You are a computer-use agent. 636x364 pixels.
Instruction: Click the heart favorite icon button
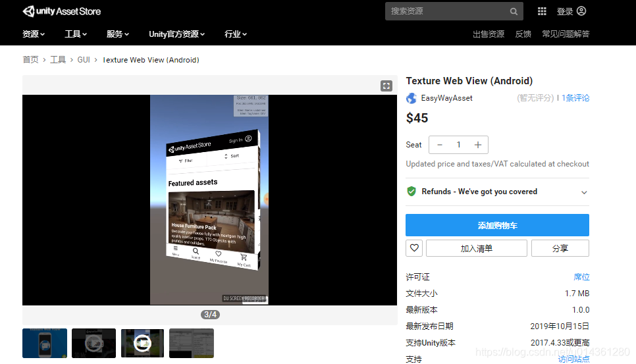tap(414, 248)
